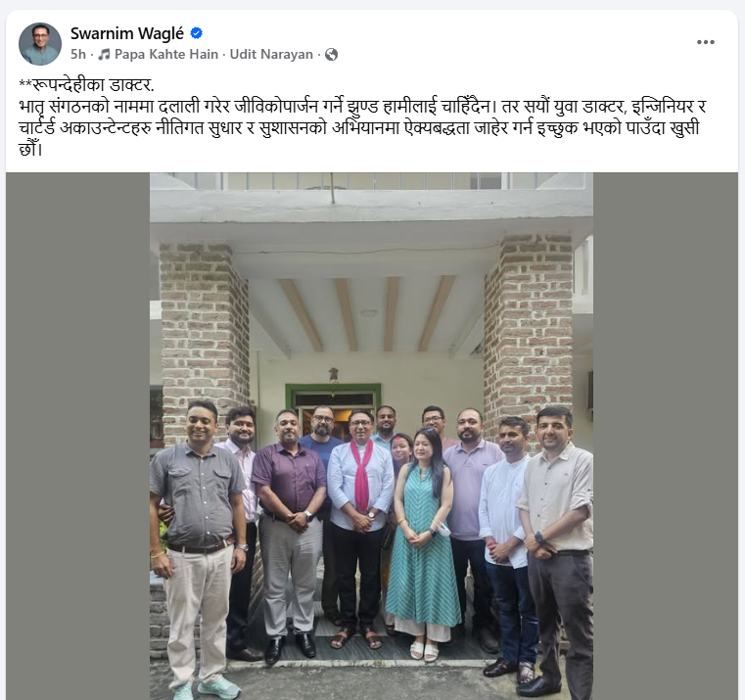Open Swarnim Waglé's profile picture

tap(40, 44)
